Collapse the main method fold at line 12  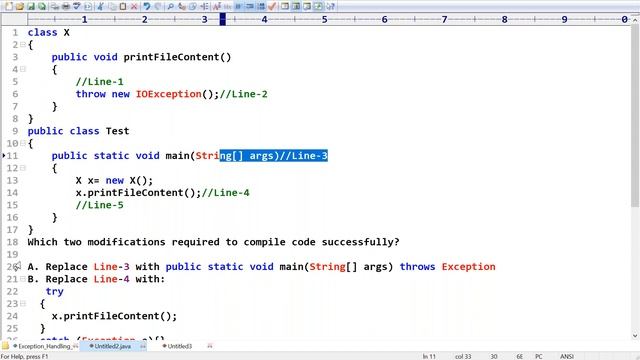23,168
